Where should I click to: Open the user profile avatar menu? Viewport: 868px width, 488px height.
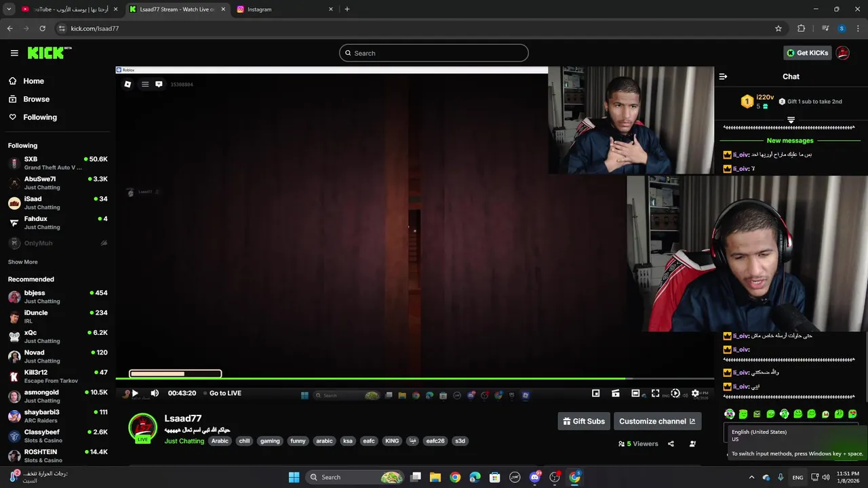click(x=843, y=53)
